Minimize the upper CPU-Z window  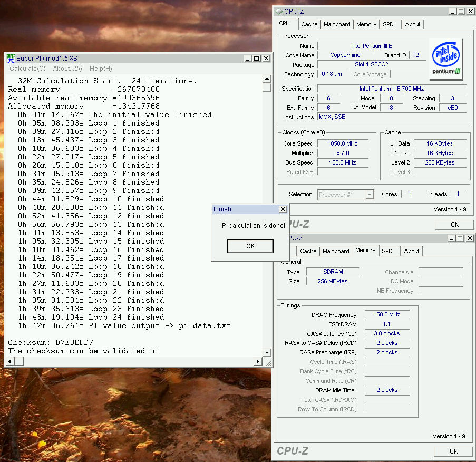tap(452, 12)
